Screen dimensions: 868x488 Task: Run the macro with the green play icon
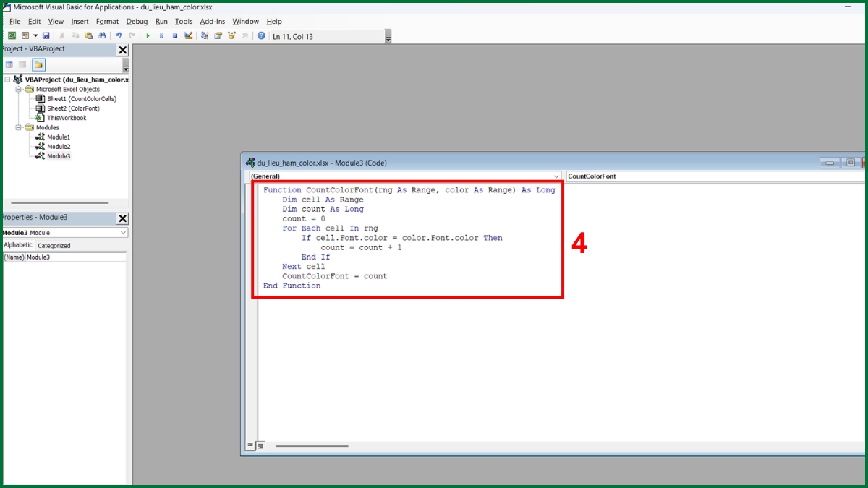coord(148,35)
